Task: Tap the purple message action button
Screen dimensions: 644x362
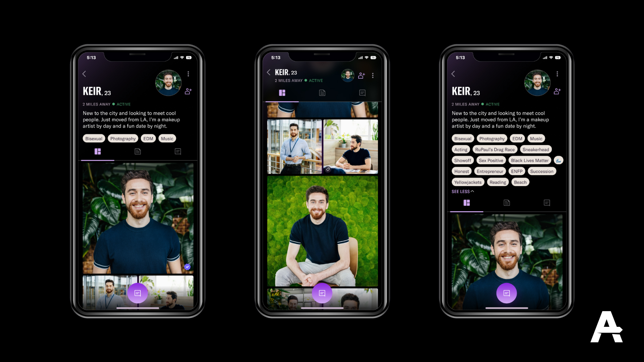Action: tap(138, 293)
